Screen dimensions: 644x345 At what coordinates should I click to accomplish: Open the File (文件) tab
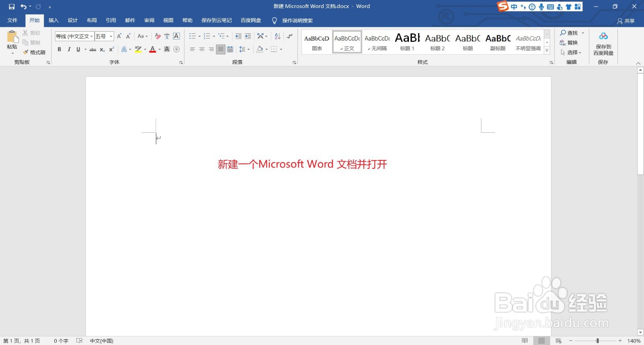(x=12, y=21)
